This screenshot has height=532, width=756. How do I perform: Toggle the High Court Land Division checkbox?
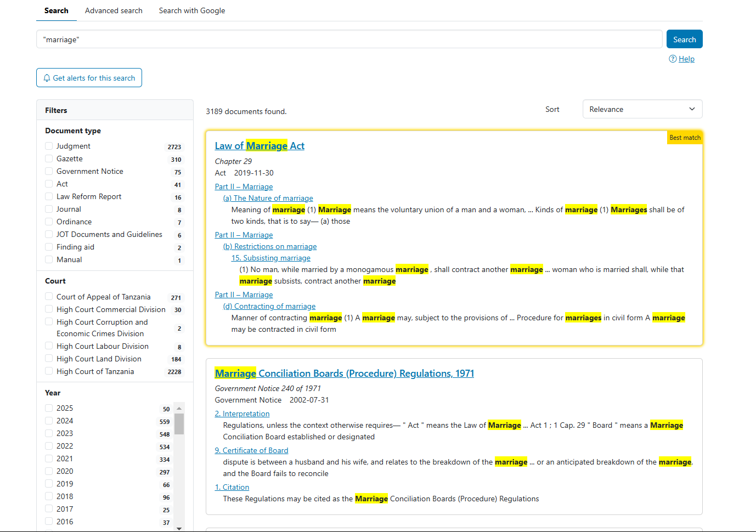(49, 359)
